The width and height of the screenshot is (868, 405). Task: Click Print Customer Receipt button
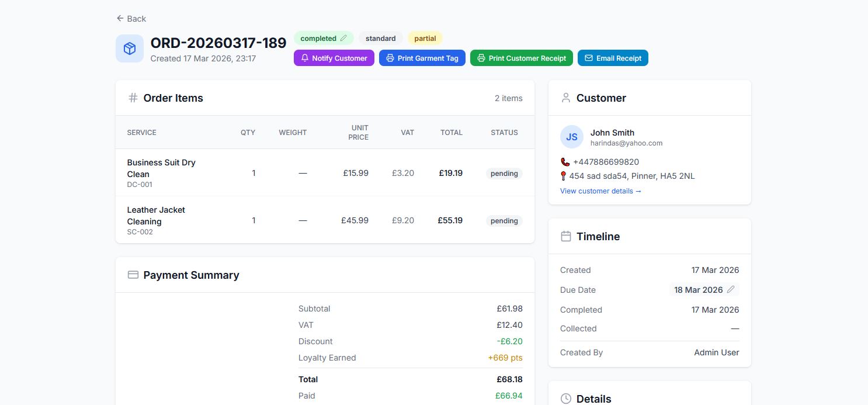pyautogui.click(x=522, y=58)
